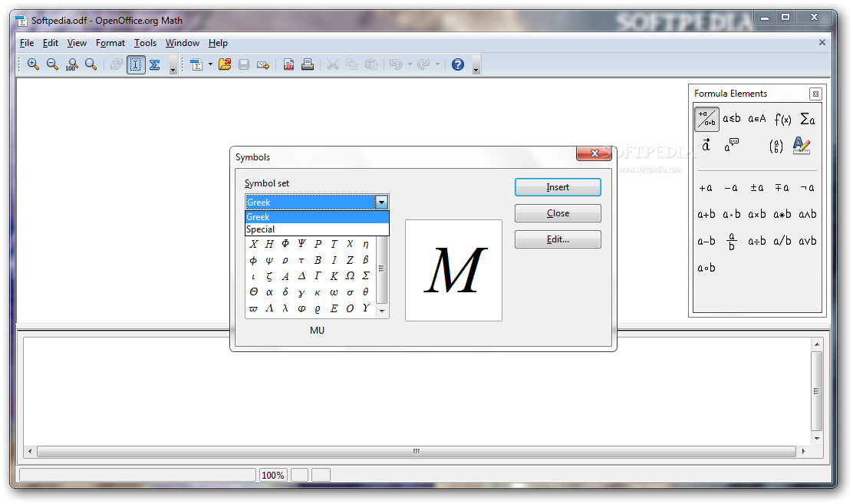The height and width of the screenshot is (504, 853).
Task: Click the Zoom Out toolbar icon
Action: pos(52,64)
